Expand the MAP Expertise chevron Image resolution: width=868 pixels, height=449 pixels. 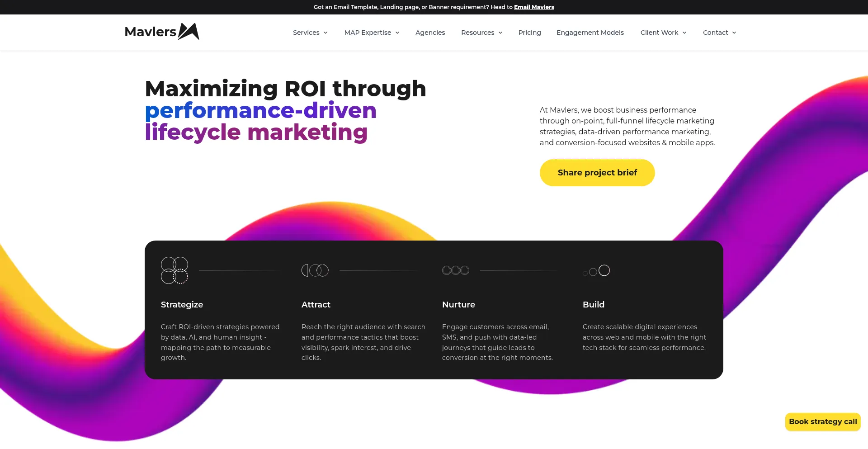click(397, 33)
